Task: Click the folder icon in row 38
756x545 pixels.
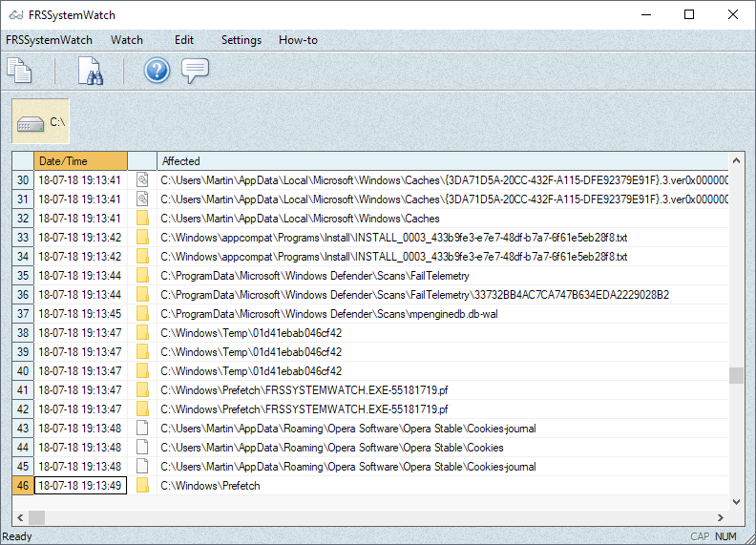Action: pyautogui.click(x=142, y=333)
